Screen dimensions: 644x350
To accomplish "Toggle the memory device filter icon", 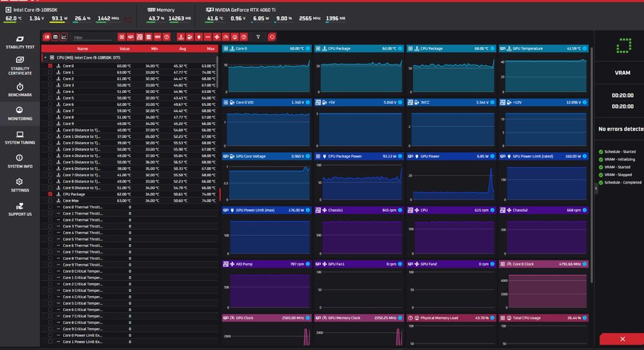I will (x=158, y=37).
